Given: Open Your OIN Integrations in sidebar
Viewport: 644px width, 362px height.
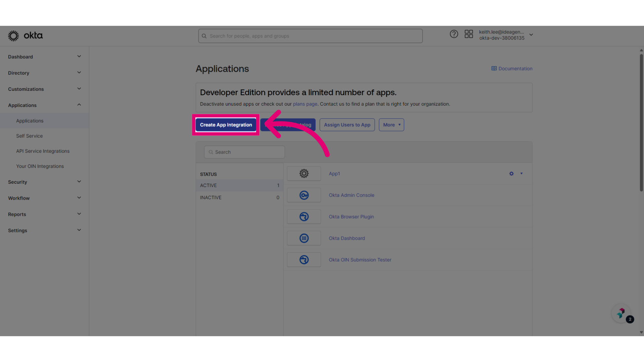Looking at the screenshot, I should 40,166.
